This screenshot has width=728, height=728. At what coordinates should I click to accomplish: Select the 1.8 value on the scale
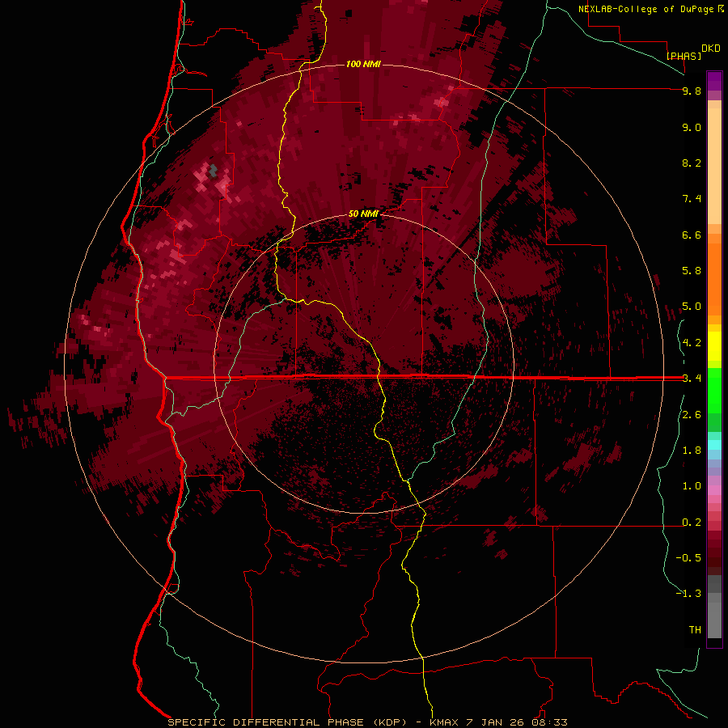tap(692, 451)
